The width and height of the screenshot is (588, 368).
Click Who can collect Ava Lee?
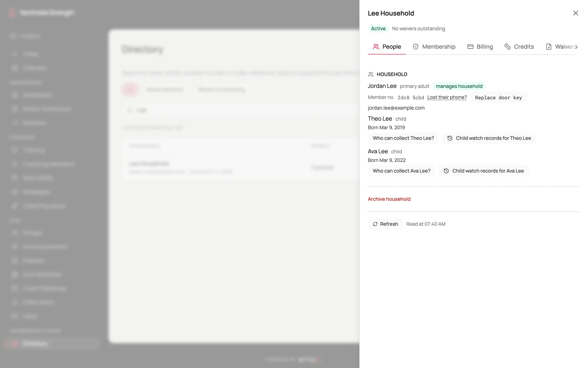coord(401,171)
